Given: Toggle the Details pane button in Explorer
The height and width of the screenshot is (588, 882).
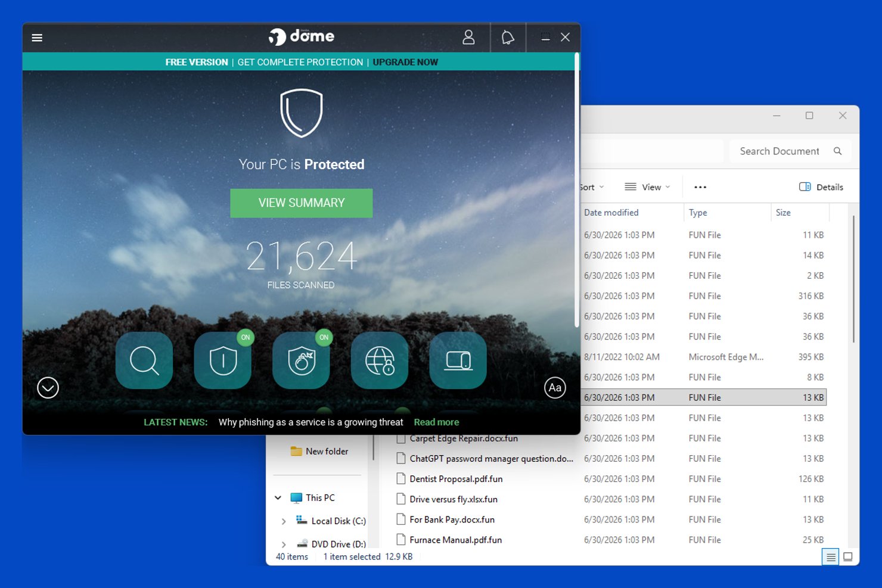Looking at the screenshot, I should (821, 187).
